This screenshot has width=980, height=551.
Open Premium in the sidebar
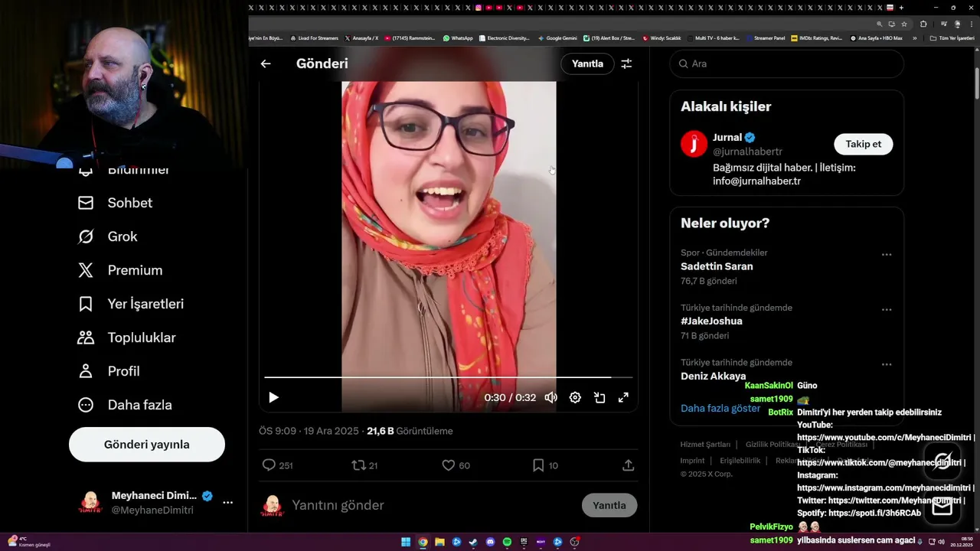tap(120, 270)
